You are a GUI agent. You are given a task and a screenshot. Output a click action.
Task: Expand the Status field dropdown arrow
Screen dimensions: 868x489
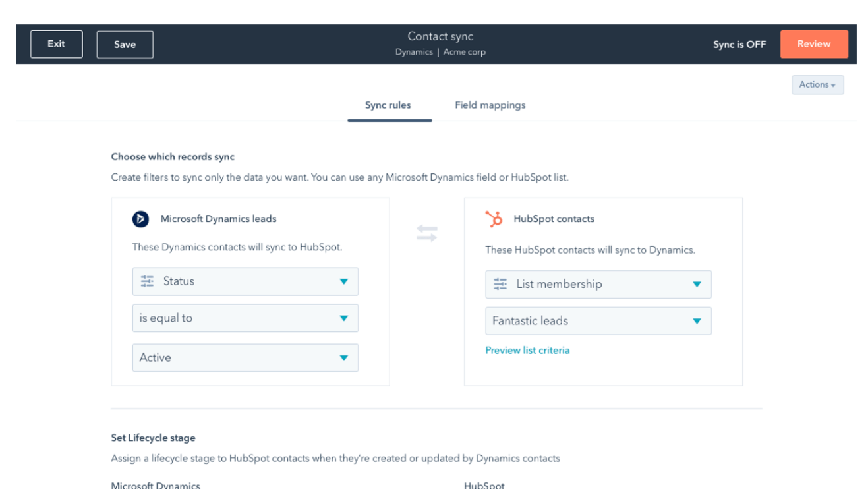(343, 281)
